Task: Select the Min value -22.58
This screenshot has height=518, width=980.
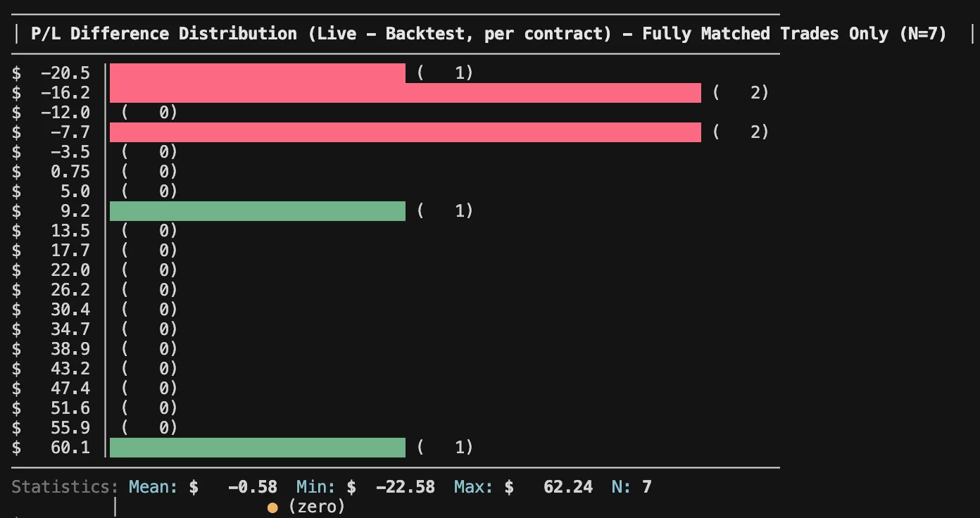Action: (405, 486)
